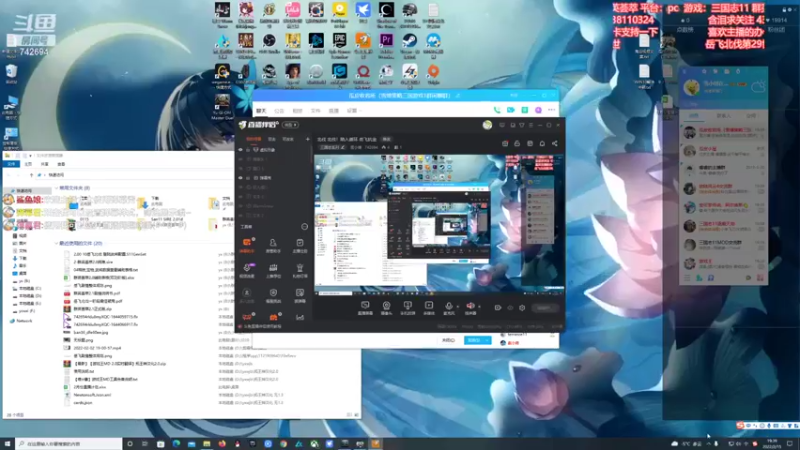
Task: Open the taskbar clock and date
Action: tap(772, 443)
